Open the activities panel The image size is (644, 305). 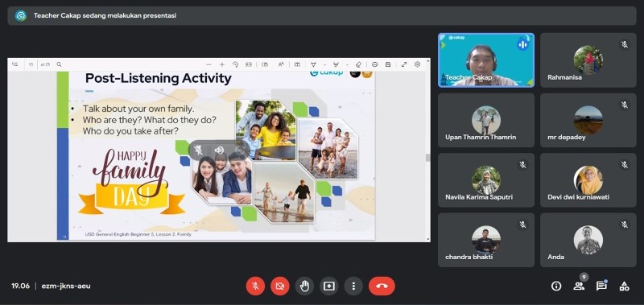625,286
